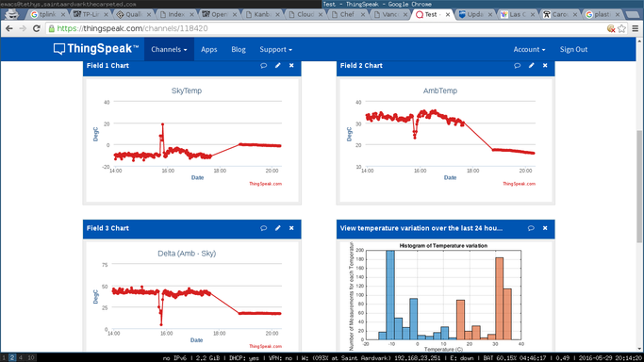Open comments on temperature variation panel
Screen dimensions: 644x362
[531, 228]
